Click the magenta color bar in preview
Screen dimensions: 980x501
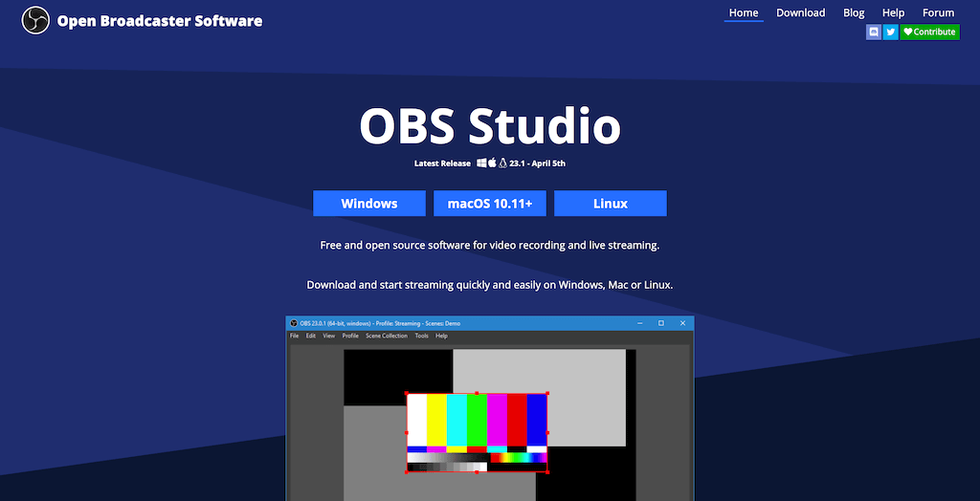(497, 419)
